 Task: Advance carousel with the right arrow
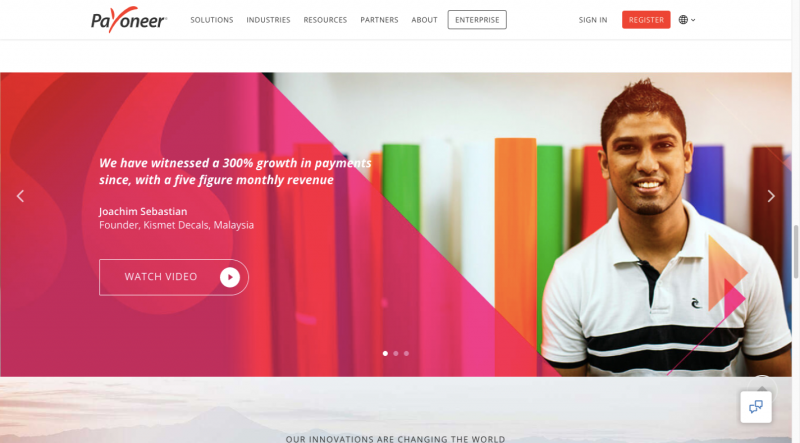(771, 196)
